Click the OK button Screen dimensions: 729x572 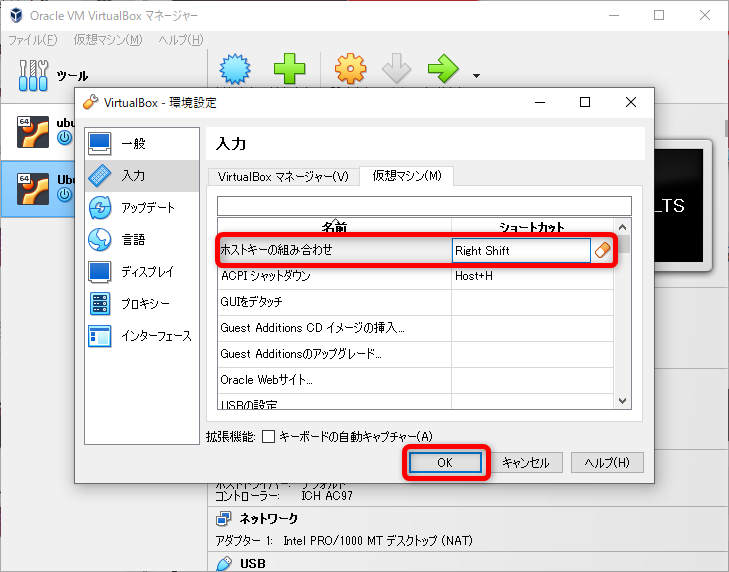pyautogui.click(x=445, y=462)
